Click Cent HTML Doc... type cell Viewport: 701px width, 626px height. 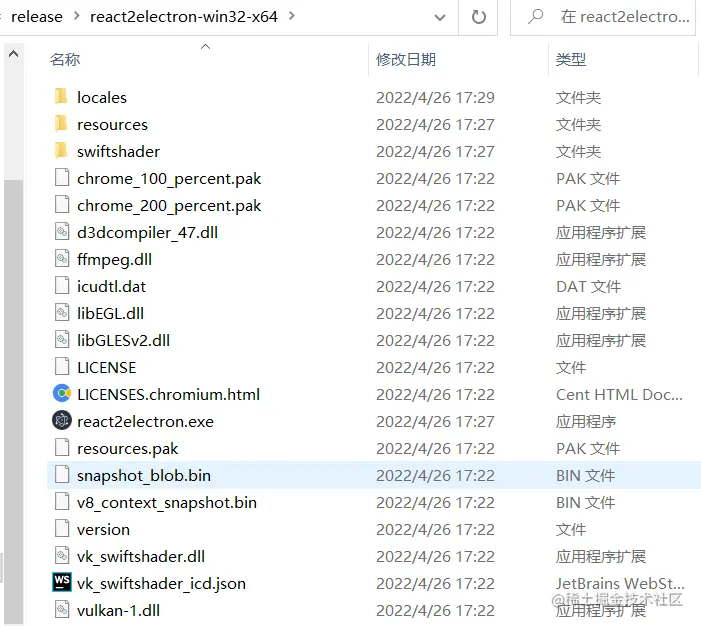click(x=619, y=394)
